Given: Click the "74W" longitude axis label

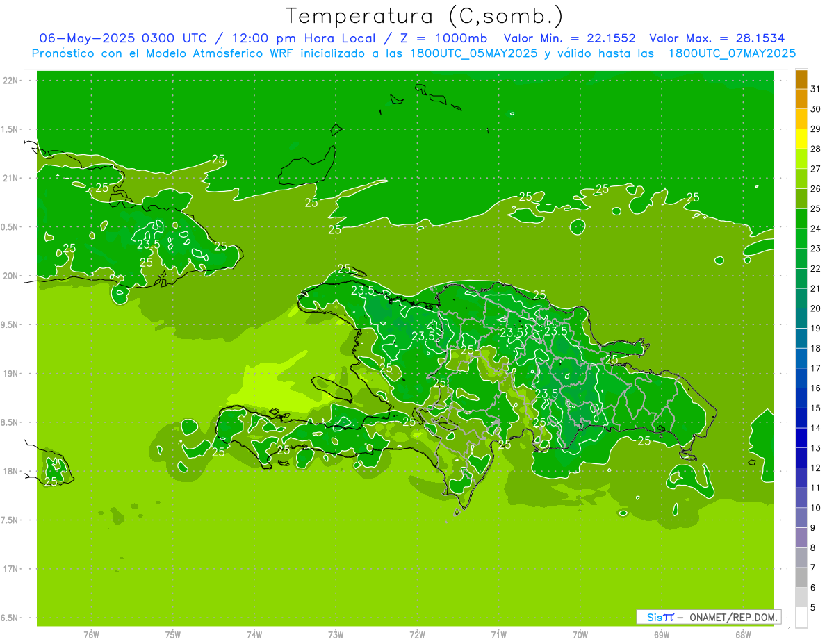Looking at the screenshot, I should pyautogui.click(x=254, y=635).
